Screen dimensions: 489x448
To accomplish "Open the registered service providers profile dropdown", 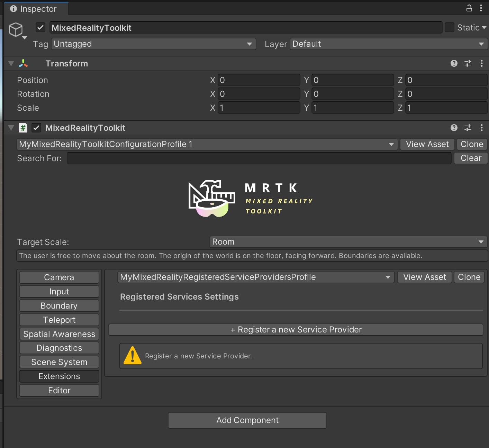I will click(x=256, y=277).
